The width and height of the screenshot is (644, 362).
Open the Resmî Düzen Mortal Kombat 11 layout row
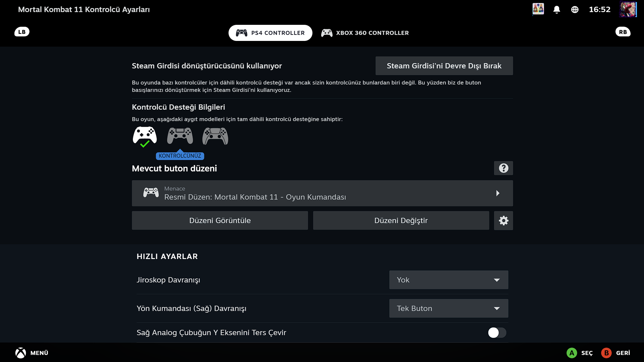click(x=322, y=193)
